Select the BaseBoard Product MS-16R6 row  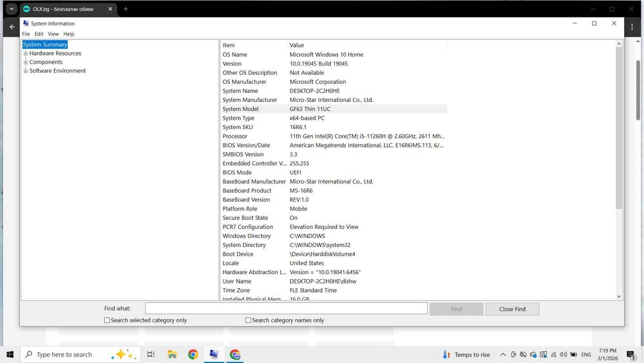[x=334, y=191]
